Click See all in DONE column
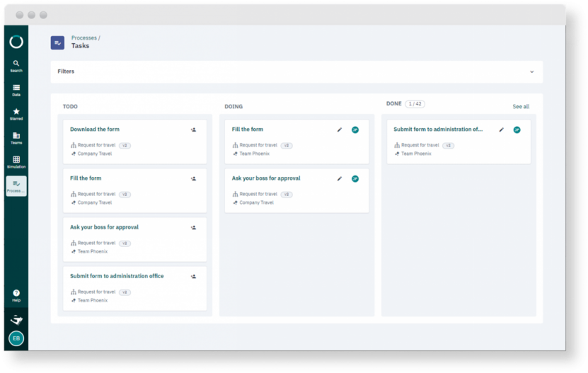Screen dimensions: 588x373 point(521,107)
